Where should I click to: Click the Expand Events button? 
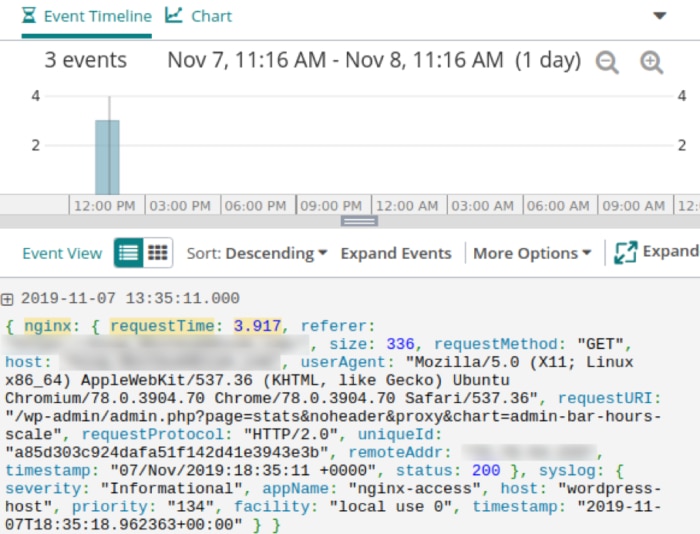(x=396, y=253)
